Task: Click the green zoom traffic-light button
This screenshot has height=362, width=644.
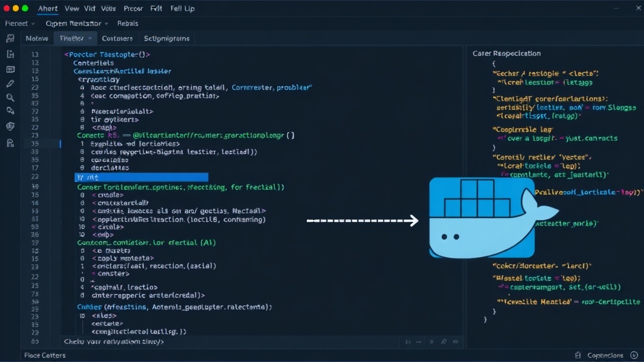Action: pyautogui.click(x=25, y=8)
